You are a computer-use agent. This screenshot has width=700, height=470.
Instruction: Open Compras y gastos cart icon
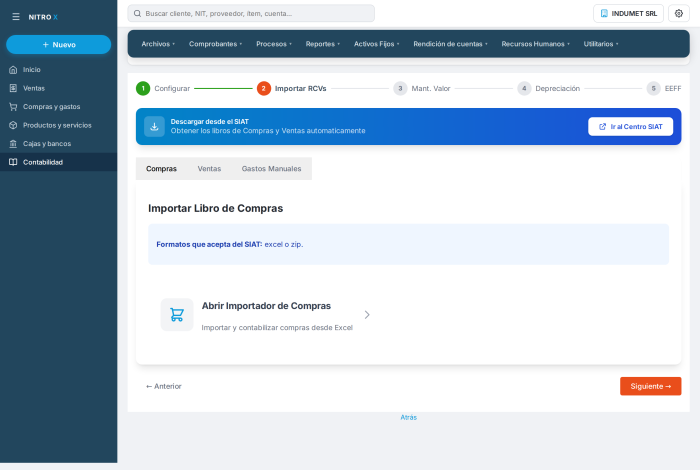tap(13, 107)
